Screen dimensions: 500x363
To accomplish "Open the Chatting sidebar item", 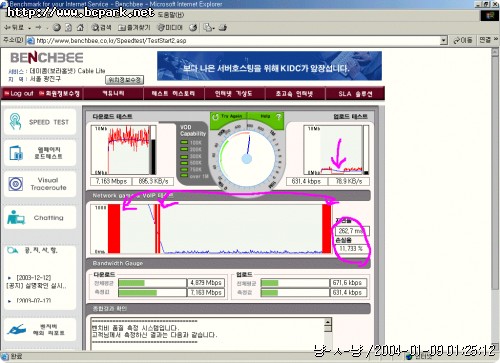I will [x=40, y=218].
